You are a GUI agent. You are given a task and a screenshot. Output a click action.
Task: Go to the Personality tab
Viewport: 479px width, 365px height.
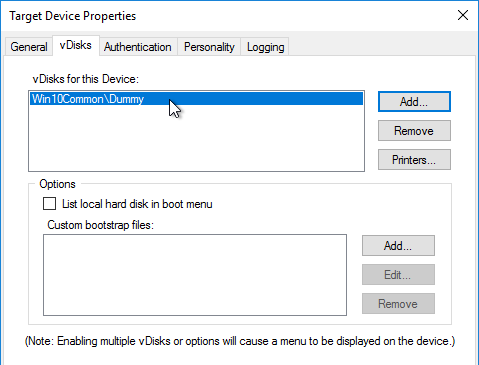[209, 47]
